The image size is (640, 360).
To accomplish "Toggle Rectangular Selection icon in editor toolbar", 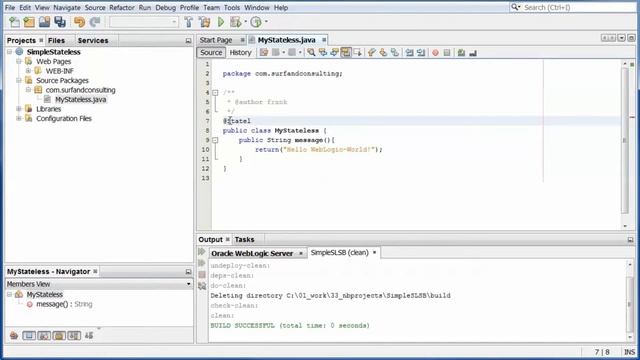I will pyautogui.click(x=358, y=52).
